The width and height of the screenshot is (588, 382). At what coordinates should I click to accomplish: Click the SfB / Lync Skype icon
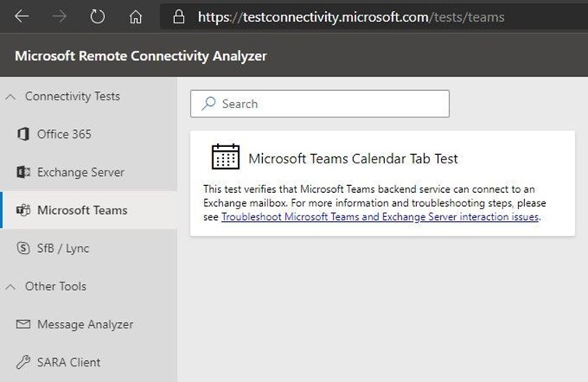click(23, 249)
